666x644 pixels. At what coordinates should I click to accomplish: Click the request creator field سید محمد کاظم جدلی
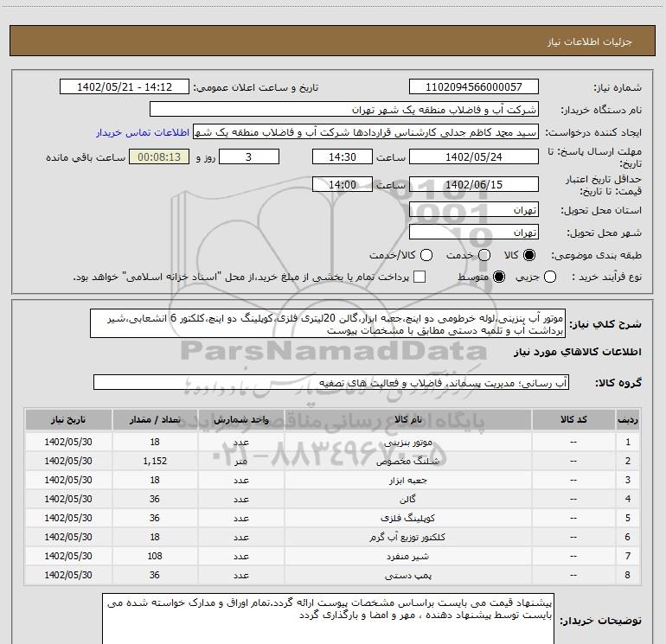click(366, 132)
